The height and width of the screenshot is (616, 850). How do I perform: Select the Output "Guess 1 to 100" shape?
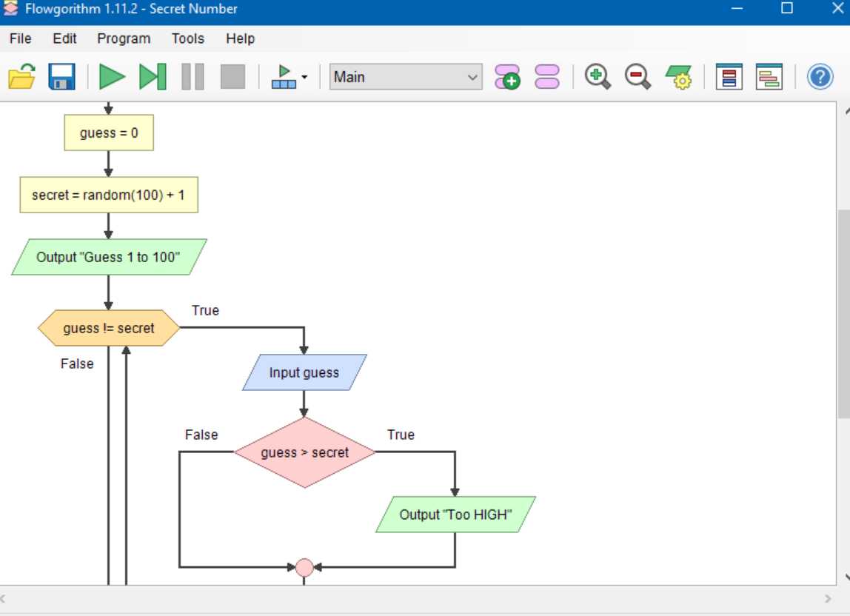point(109,257)
